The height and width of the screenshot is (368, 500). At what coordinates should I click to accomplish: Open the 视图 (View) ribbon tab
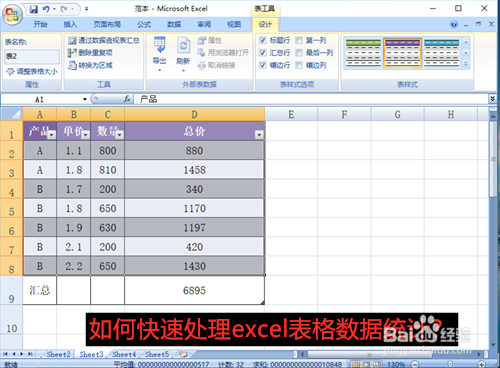(x=234, y=24)
